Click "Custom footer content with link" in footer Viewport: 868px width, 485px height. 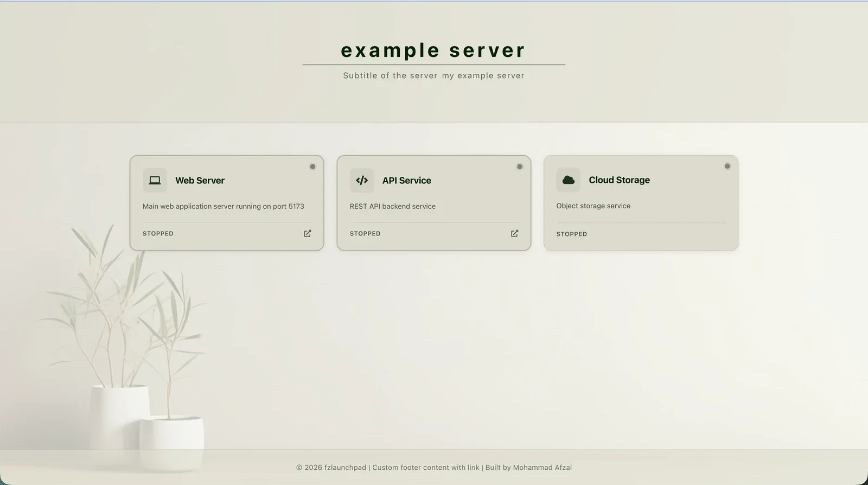[x=426, y=468]
